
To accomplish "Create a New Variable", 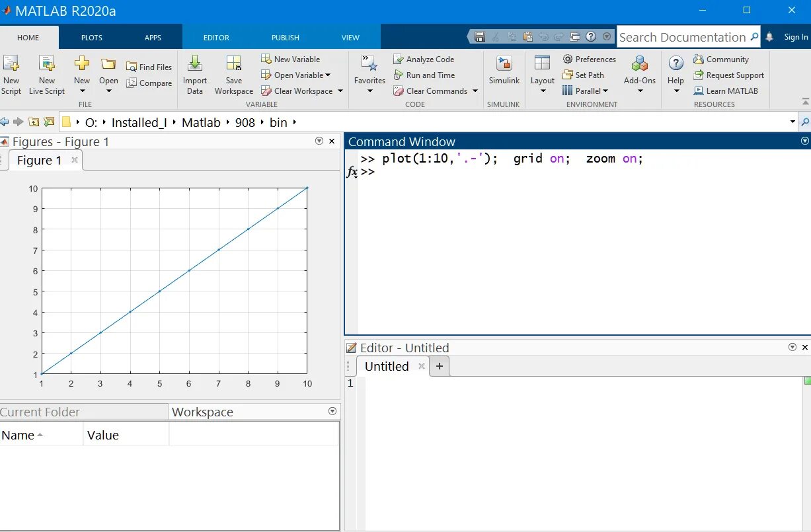I will coord(291,59).
